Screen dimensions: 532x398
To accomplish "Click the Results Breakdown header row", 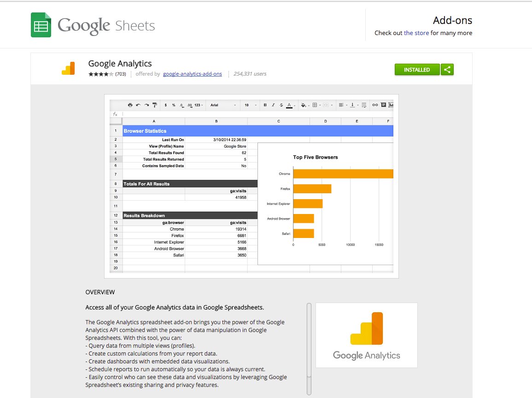I will pos(190,215).
